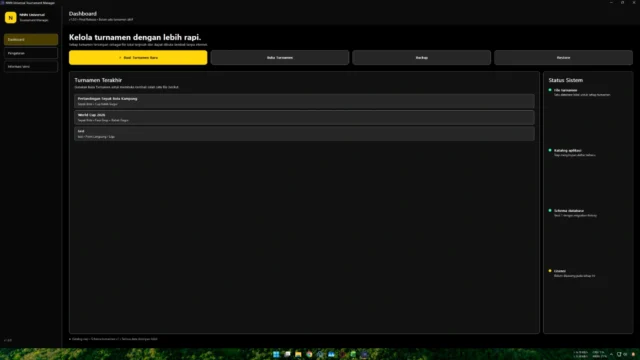Screen dimensions: 640x360
Task: Click the green app icon on taskbar
Action: (353, 354)
